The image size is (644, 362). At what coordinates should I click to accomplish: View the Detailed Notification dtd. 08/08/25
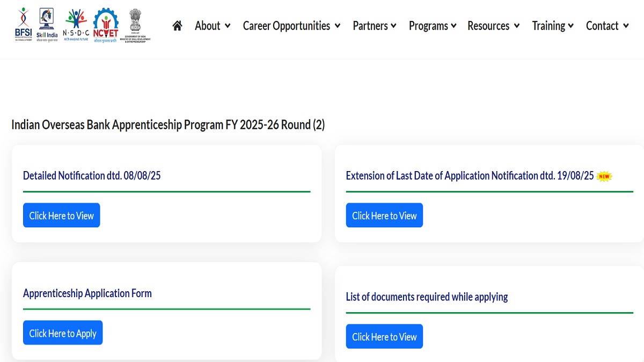61,215
